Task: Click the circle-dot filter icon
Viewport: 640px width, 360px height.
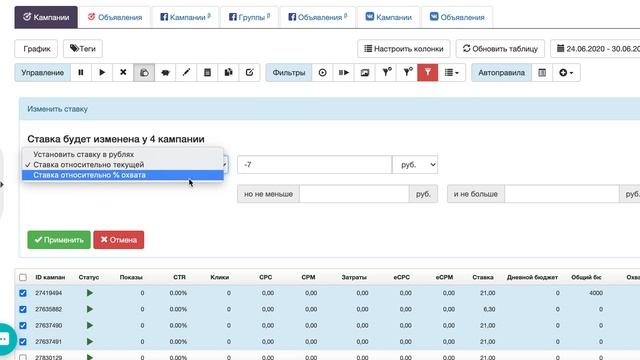Action: 322,73
